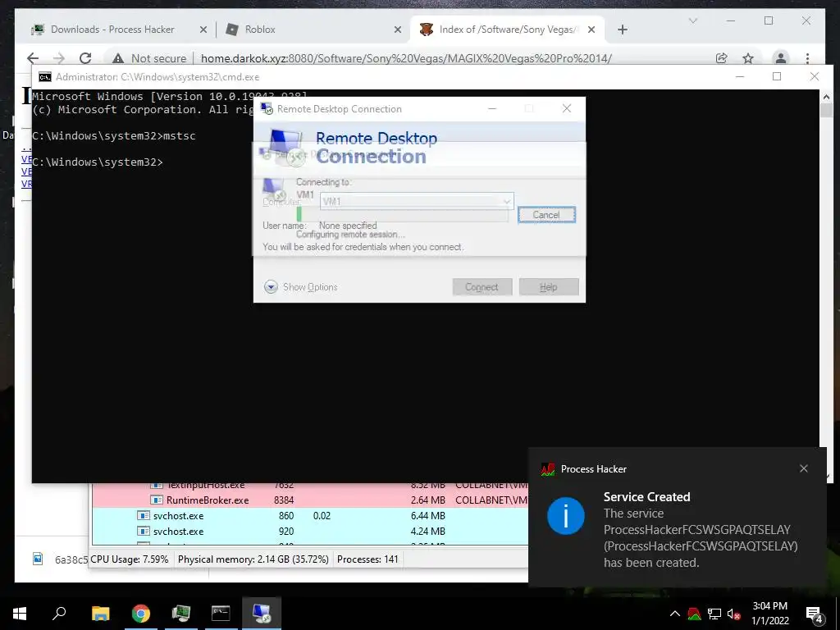Open the Computer combo box dropdown

click(506, 202)
